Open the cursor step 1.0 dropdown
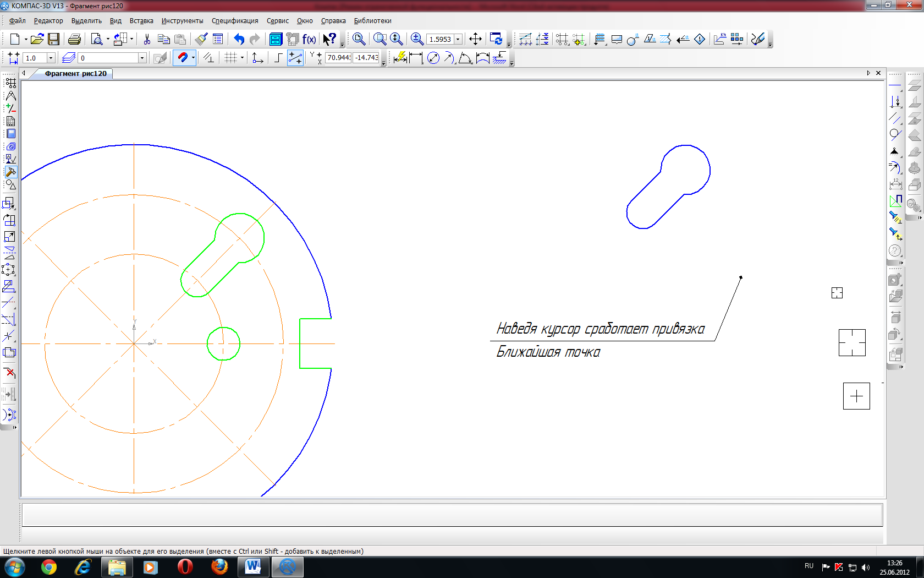924x578 pixels. pyautogui.click(x=51, y=58)
